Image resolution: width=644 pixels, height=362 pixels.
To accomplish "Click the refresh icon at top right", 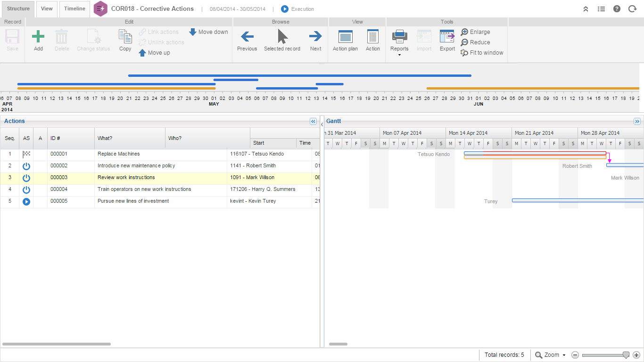I will pyautogui.click(x=633, y=8).
